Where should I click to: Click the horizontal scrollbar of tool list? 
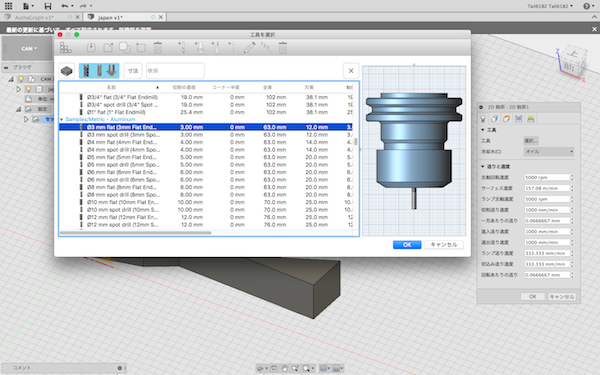click(135, 233)
